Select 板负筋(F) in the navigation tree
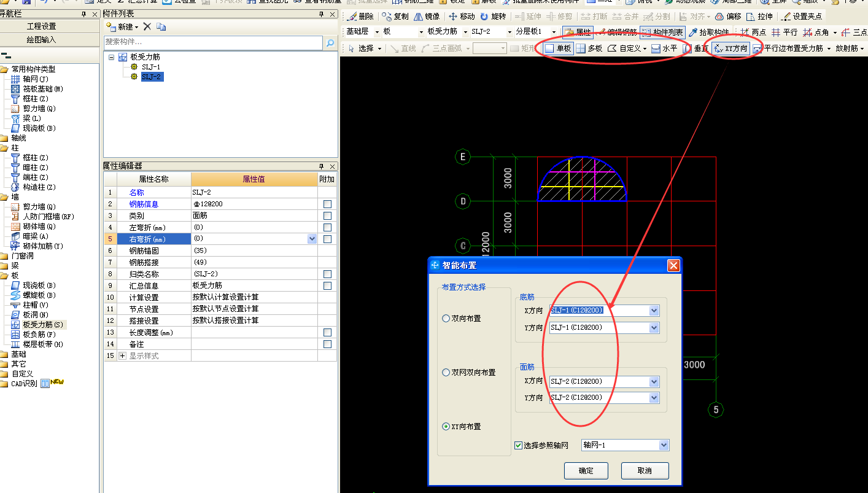The height and width of the screenshot is (493, 868). [x=34, y=334]
